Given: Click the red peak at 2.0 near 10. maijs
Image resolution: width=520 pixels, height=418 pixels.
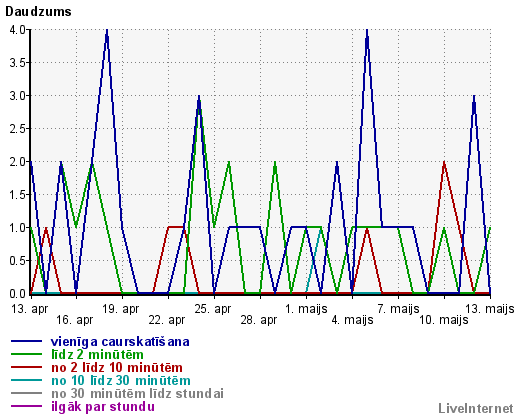Looking at the screenshot, I should tap(444, 163).
